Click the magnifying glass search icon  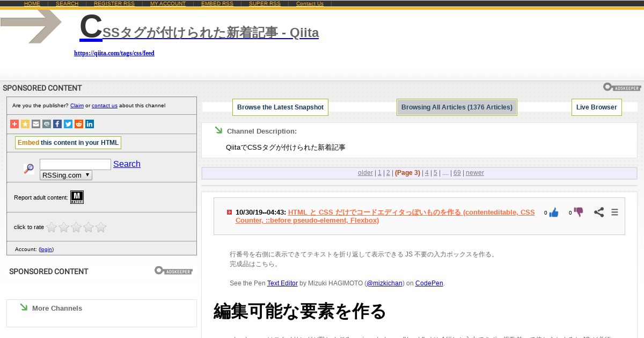(x=29, y=169)
